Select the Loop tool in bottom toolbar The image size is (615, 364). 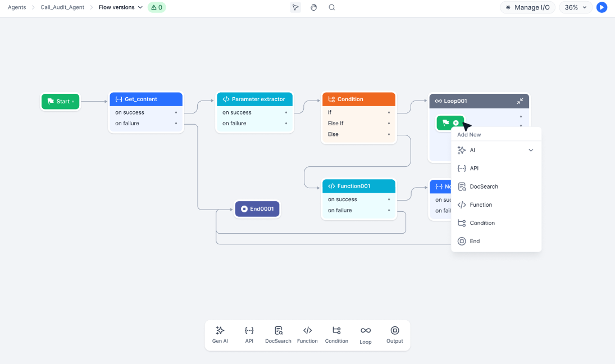pyautogui.click(x=366, y=334)
